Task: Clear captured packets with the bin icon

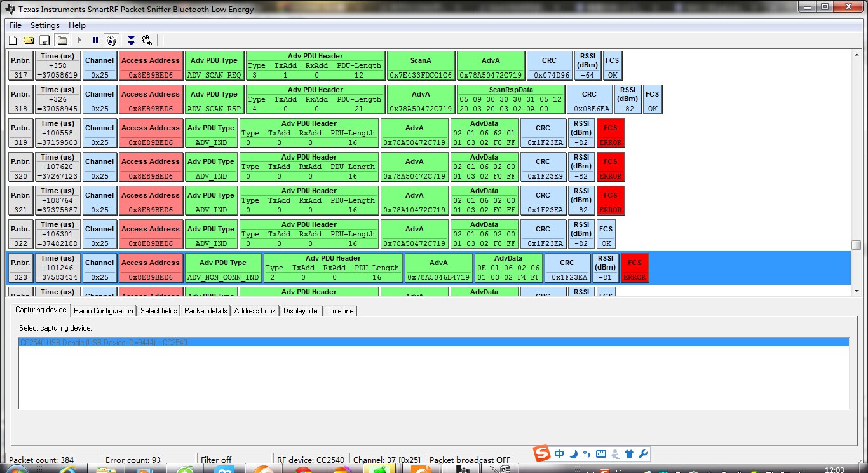Action: pos(112,40)
